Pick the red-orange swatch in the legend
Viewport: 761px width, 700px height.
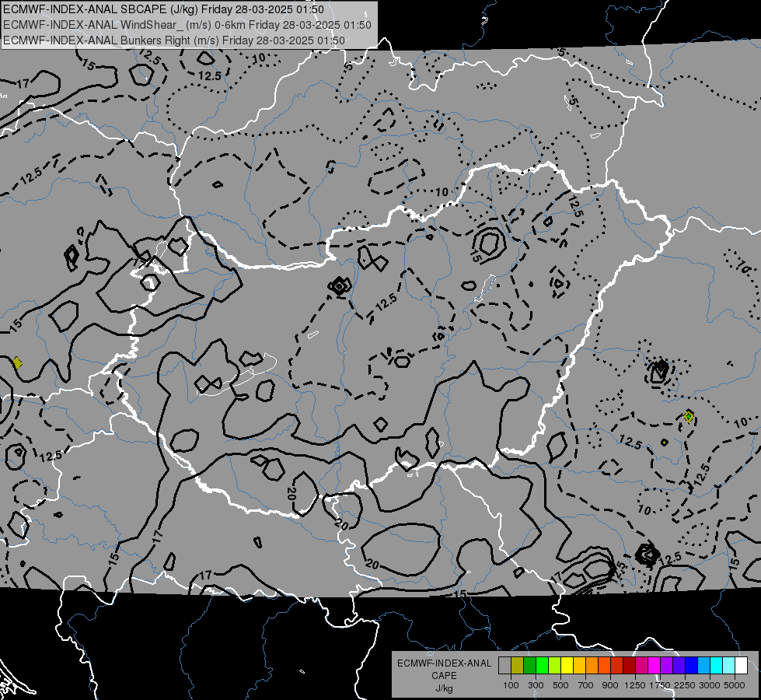(604, 666)
